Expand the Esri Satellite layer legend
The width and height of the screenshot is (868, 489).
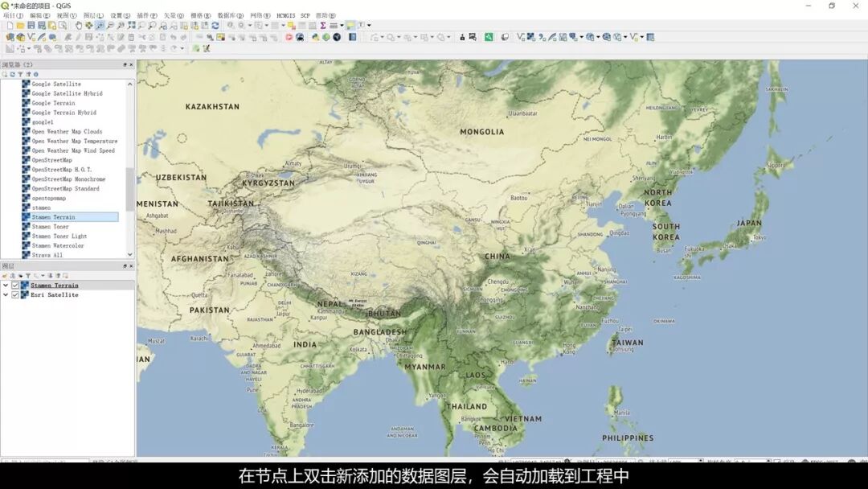(x=6, y=295)
